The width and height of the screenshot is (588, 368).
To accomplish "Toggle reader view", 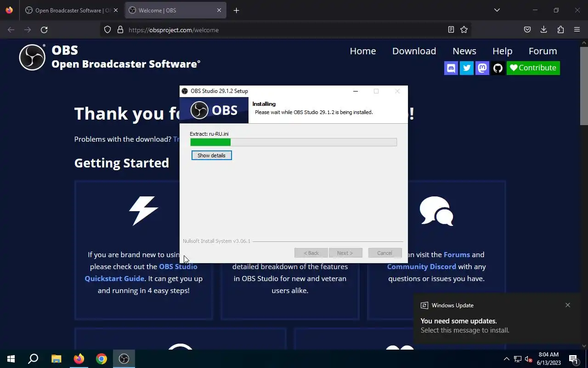I will 451,30.
